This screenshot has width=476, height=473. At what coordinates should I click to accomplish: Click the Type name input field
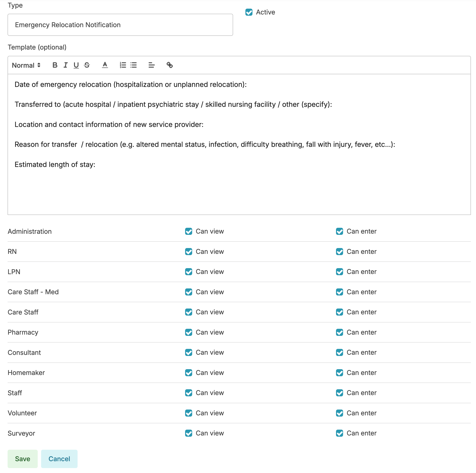coord(120,25)
